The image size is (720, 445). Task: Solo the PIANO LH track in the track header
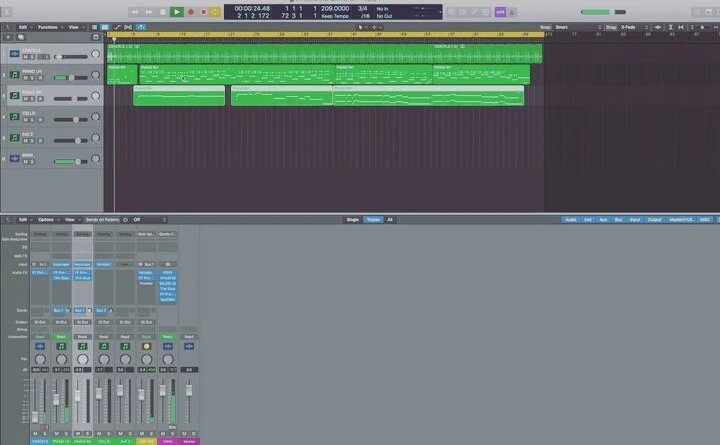pos(33,78)
